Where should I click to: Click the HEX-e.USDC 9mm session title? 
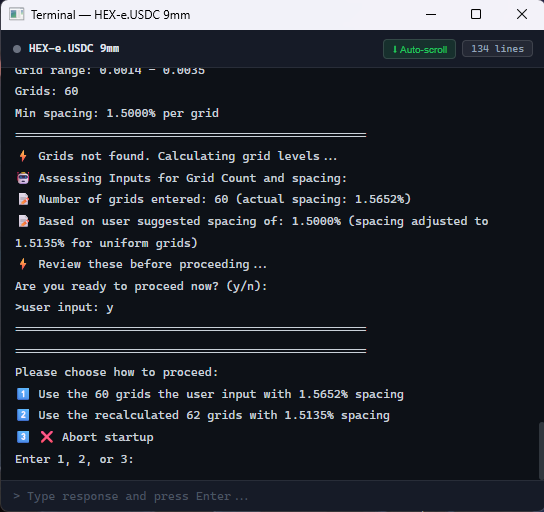[74, 48]
